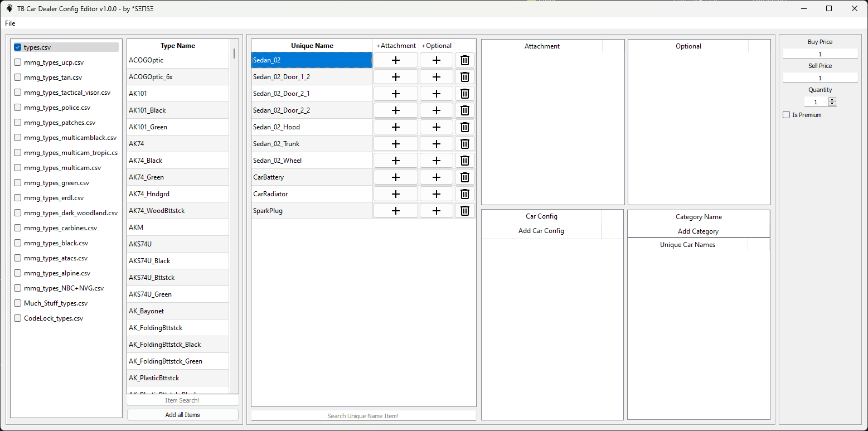The width and height of the screenshot is (868, 431).
Task: Uncheck the types.csv checkbox
Action: pyautogui.click(x=18, y=47)
